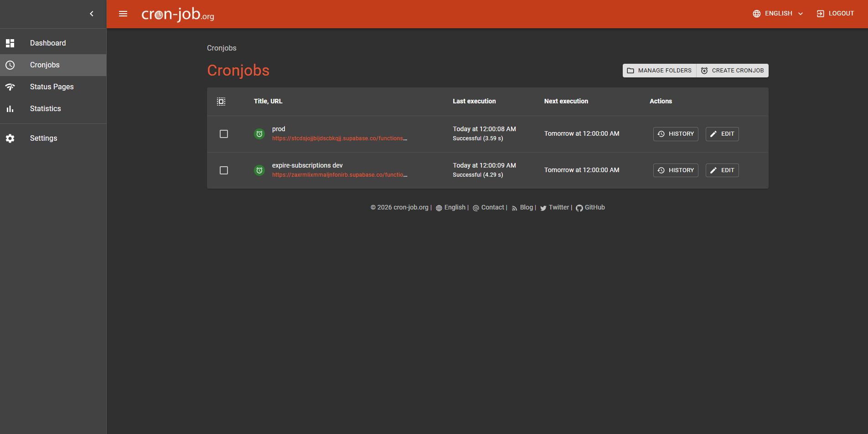The image size is (868, 434).
Task: Collapse the sidebar with the chevron arrow
Action: click(92, 14)
